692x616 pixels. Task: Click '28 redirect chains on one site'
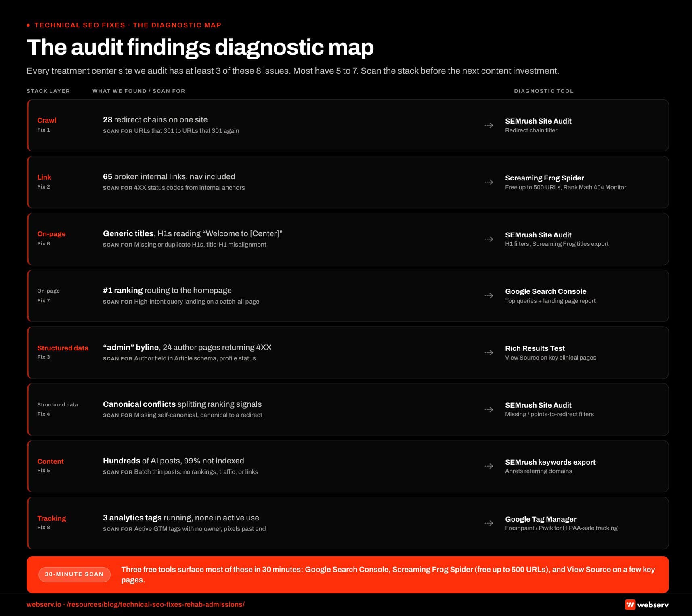click(155, 119)
